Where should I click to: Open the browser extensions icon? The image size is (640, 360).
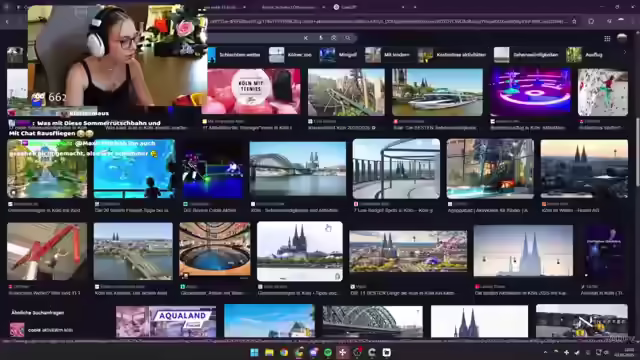coord(591,21)
